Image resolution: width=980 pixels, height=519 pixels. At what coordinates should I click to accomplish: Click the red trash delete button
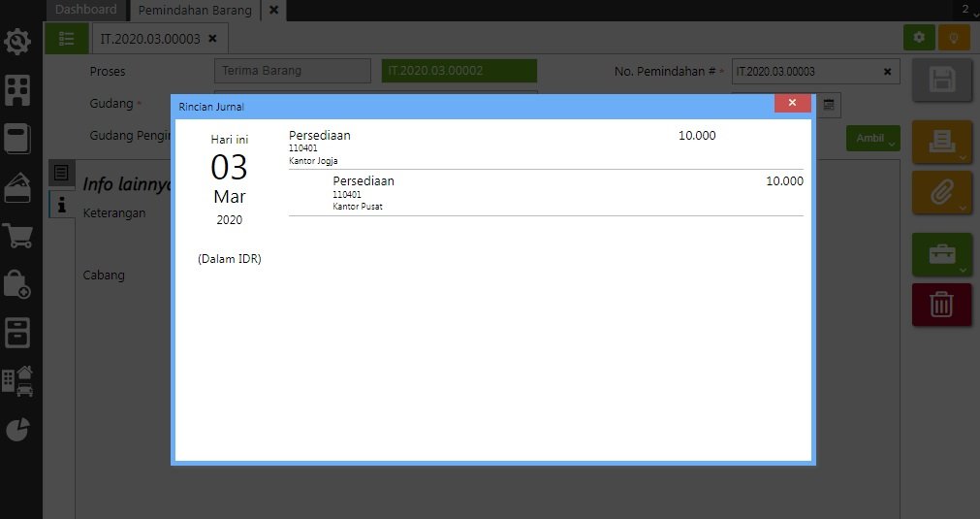click(x=941, y=305)
